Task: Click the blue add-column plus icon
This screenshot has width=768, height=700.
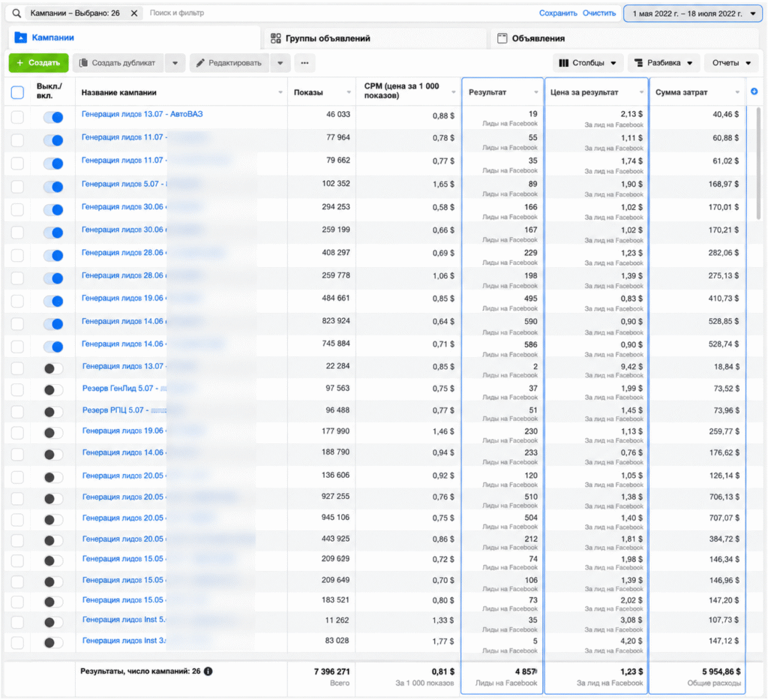Action: pyautogui.click(x=754, y=92)
